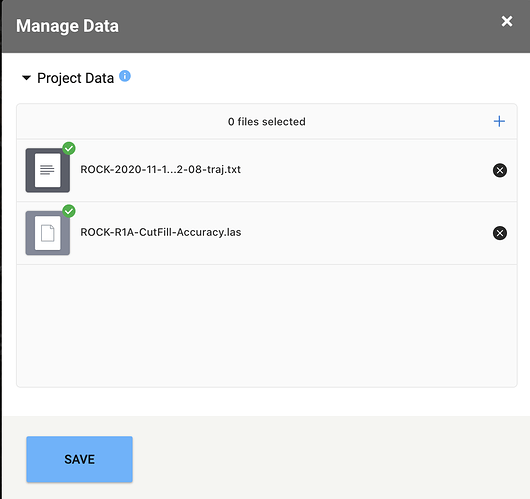Close the Manage Data dialog
The image size is (530, 499).
pyautogui.click(x=507, y=21)
